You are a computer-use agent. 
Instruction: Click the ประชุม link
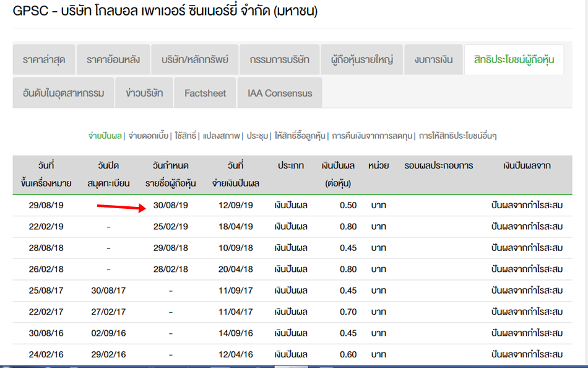point(257,136)
